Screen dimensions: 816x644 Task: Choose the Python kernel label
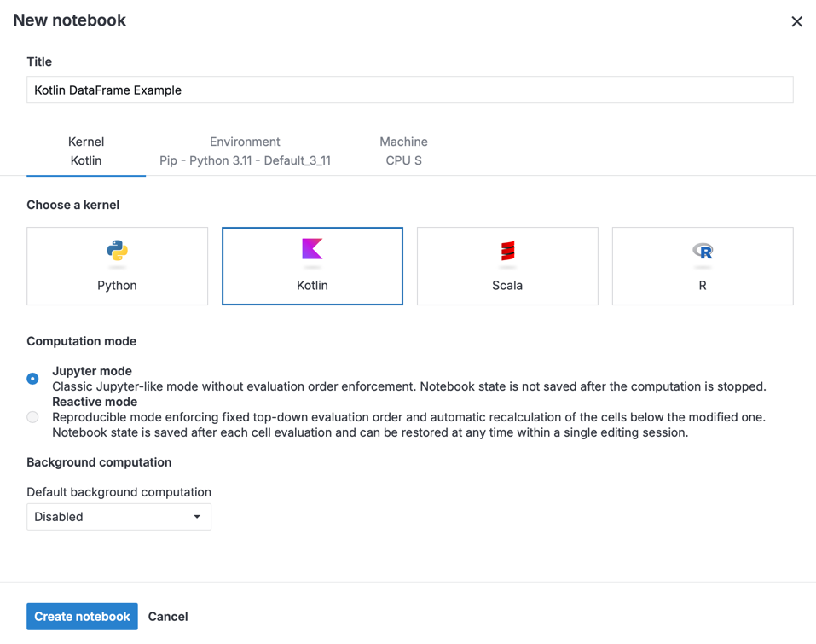point(117,286)
